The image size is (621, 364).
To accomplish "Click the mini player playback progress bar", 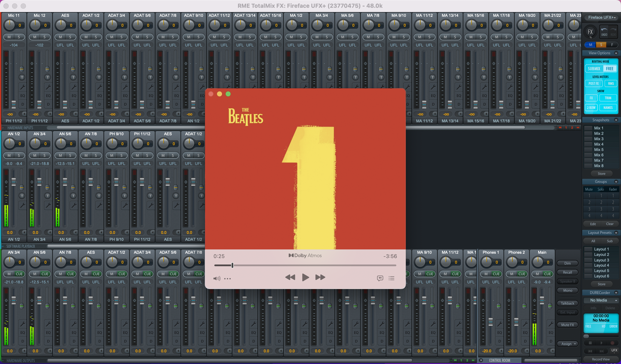I will tap(305, 266).
